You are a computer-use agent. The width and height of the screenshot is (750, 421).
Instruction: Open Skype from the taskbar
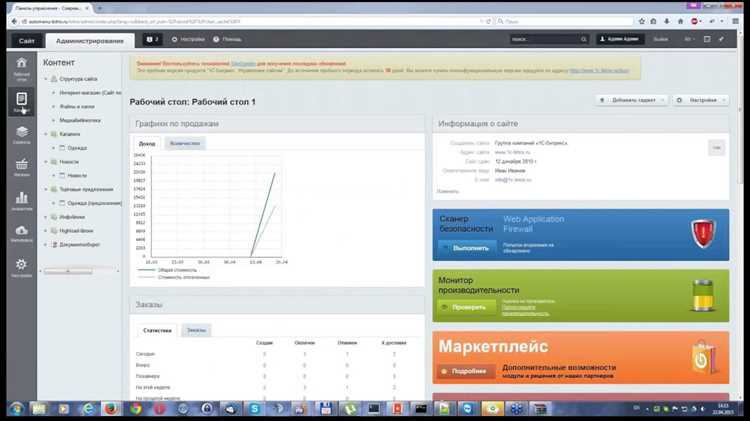[254, 409]
